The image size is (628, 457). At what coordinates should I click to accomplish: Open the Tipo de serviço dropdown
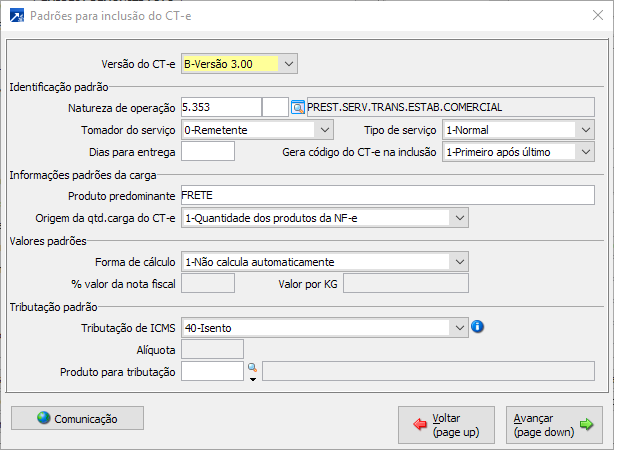click(x=586, y=130)
